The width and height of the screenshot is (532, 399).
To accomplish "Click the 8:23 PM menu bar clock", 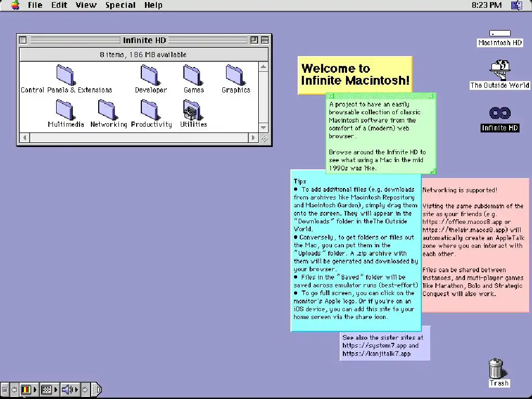I will click(x=486, y=5).
